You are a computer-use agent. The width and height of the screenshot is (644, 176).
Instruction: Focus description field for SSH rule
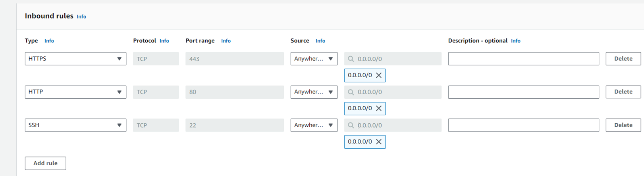point(523,125)
